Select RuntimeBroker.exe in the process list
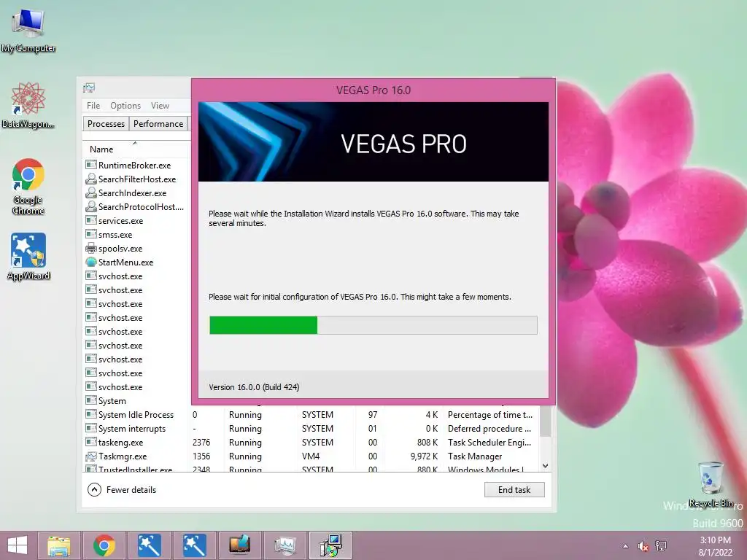The height and width of the screenshot is (560, 747). 136,166
